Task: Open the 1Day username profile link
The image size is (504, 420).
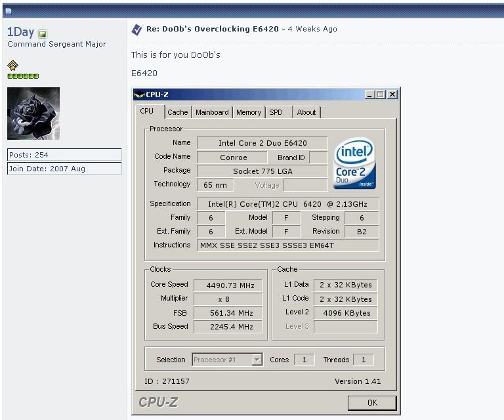Action: 20,33
